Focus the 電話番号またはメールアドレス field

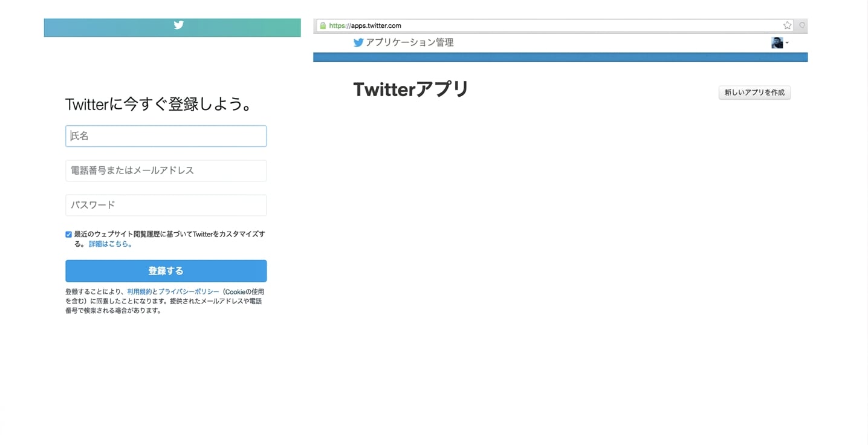click(x=166, y=171)
